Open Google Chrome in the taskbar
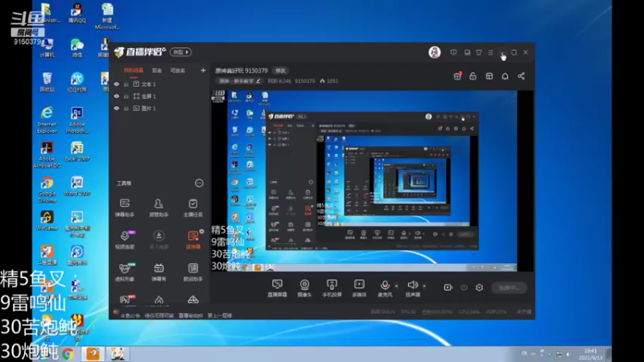644x362 pixels. point(68,353)
